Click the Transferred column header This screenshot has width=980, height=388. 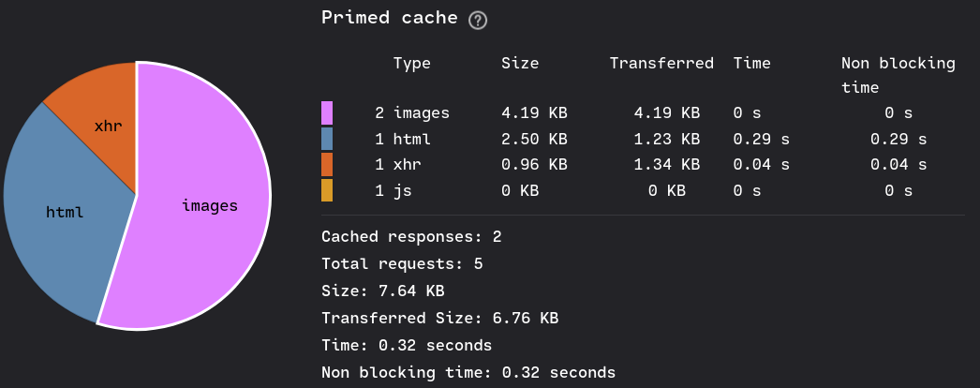(661, 63)
